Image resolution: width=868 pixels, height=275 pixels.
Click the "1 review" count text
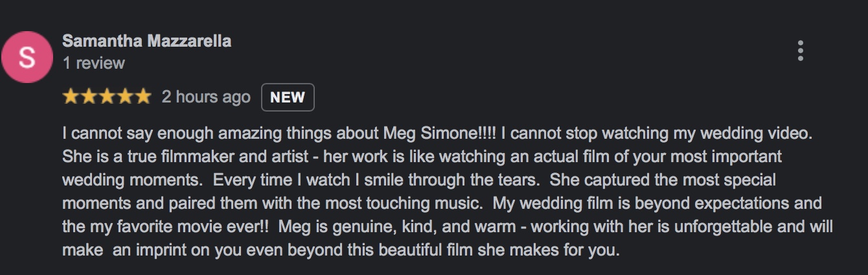[93, 64]
